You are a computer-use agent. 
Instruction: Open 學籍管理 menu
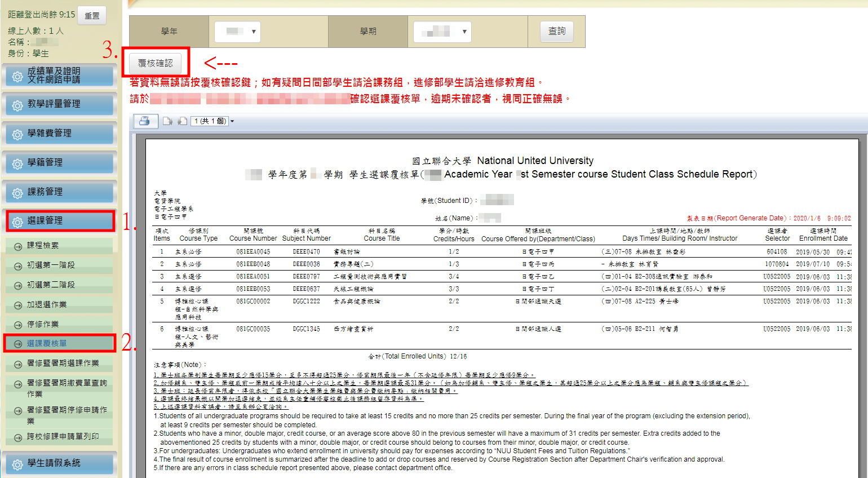[x=59, y=163]
